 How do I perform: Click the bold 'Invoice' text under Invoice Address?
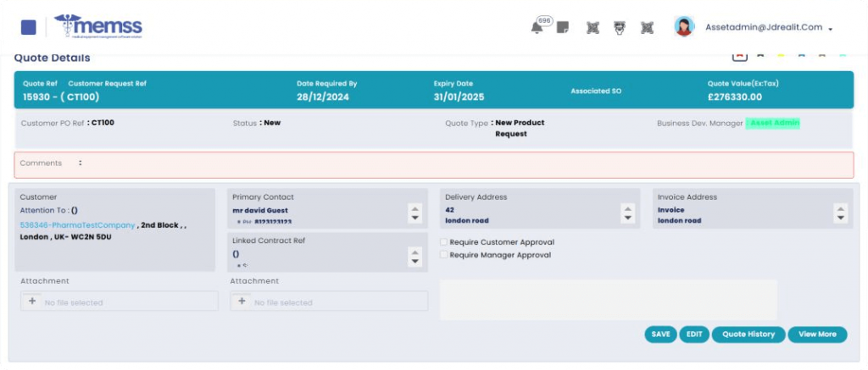click(x=671, y=210)
